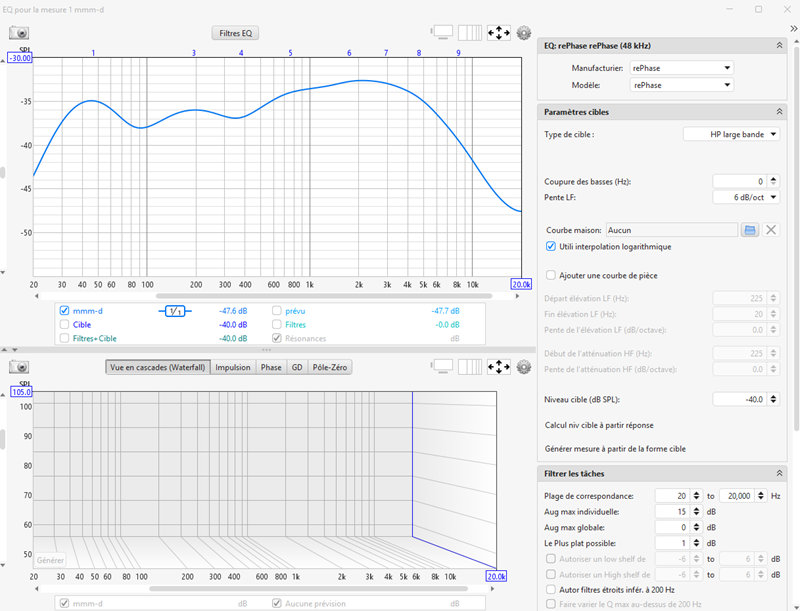Switch to the Pôle-Zéro tab

click(330, 367)
